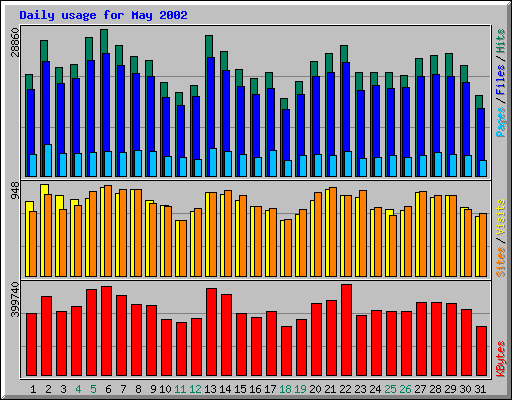The width and height of the screenshot is (512, 400).
Task: Select the blue Files bar for day 13
Action: click(211, 103)
